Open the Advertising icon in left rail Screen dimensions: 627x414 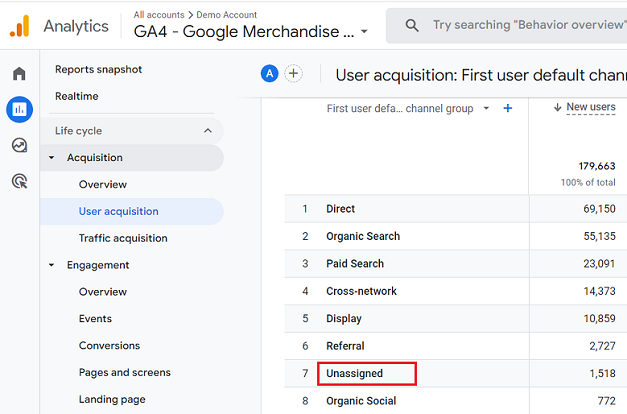pos(19,181)
